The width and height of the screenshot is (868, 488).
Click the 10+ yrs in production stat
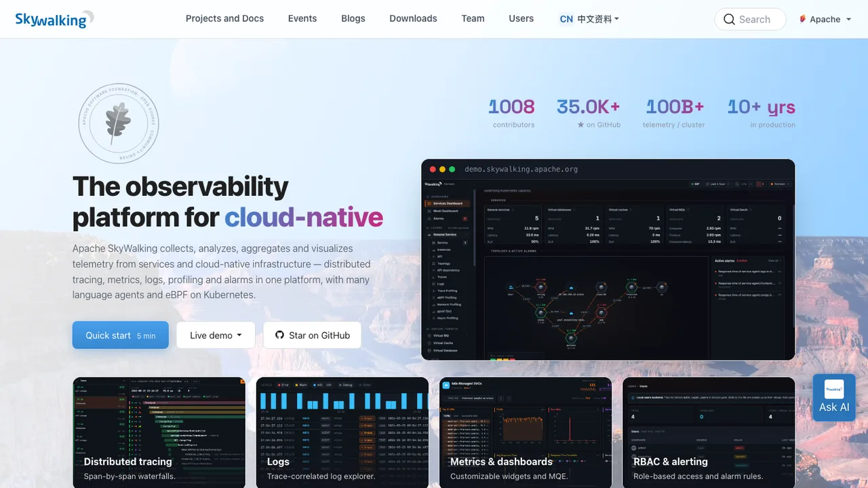(x=762, y=113)
